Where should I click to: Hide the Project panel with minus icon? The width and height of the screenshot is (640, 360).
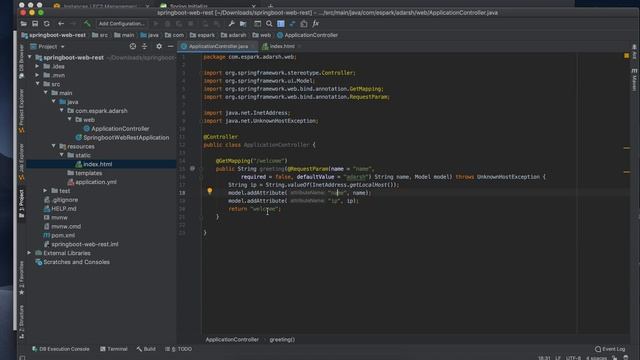coord(171,47)
